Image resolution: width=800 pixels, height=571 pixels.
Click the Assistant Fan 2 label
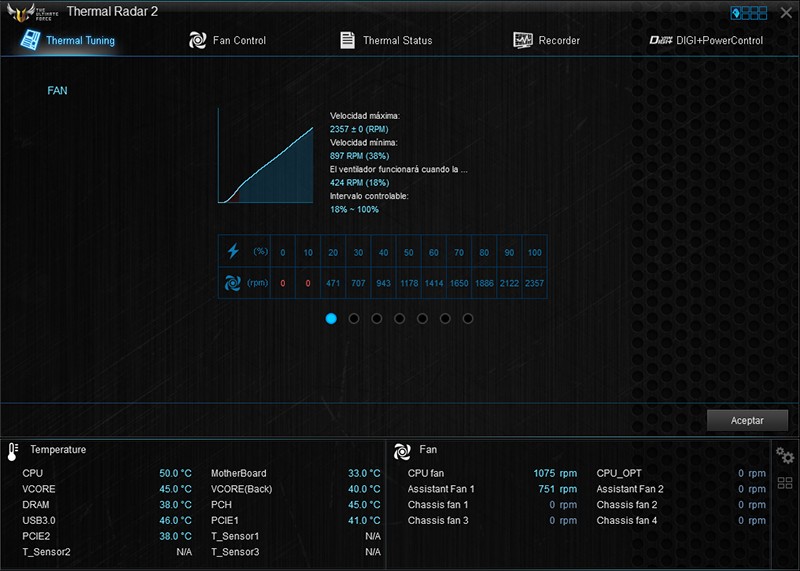click(630, 489)
